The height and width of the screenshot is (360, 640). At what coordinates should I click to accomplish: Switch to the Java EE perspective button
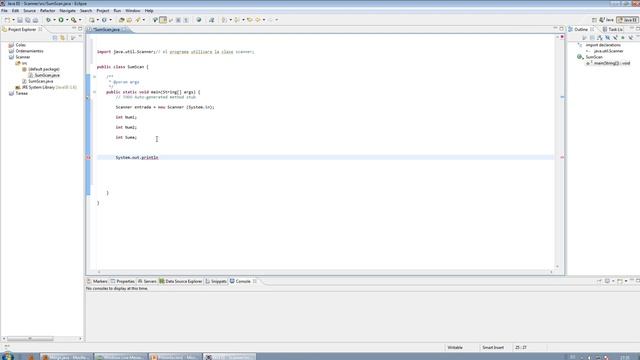coord(627,20)
